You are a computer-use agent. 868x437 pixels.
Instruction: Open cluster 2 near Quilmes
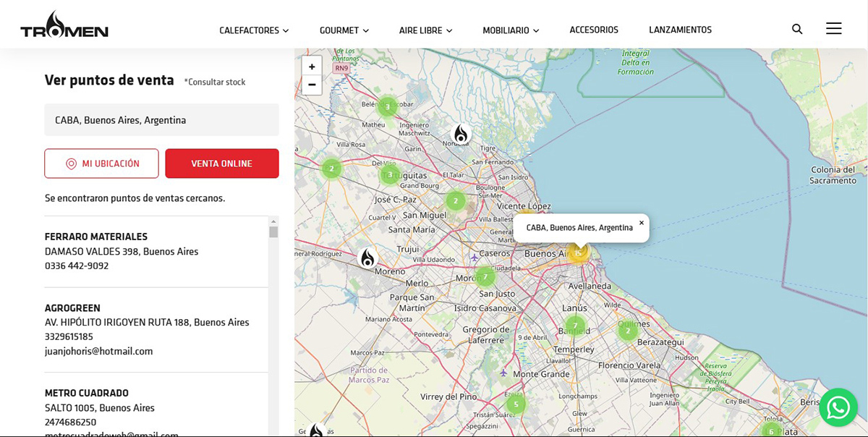click(628, 331)
